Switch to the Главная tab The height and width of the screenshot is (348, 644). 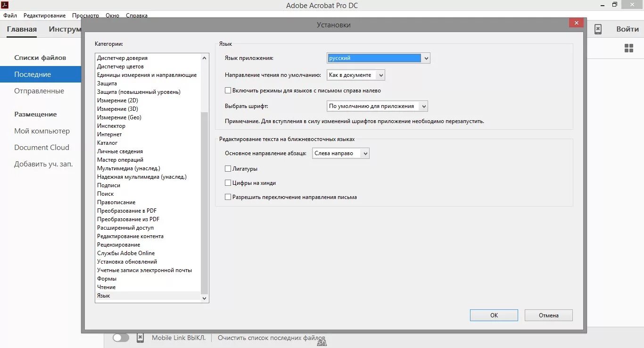tap(22, 29)
